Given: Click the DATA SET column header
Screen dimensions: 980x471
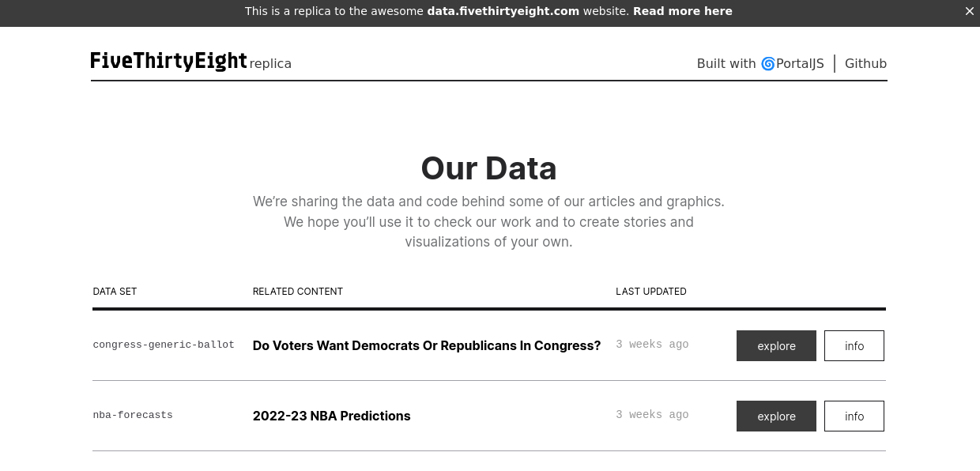Looking at the screenshot, I should tap(115, 292).
